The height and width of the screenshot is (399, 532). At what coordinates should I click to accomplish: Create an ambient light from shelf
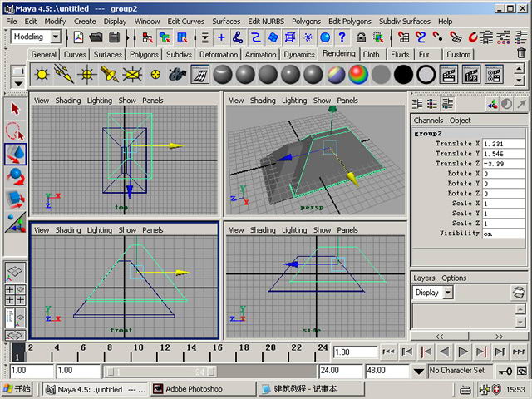pyautogui.click(x=42, y=74)
